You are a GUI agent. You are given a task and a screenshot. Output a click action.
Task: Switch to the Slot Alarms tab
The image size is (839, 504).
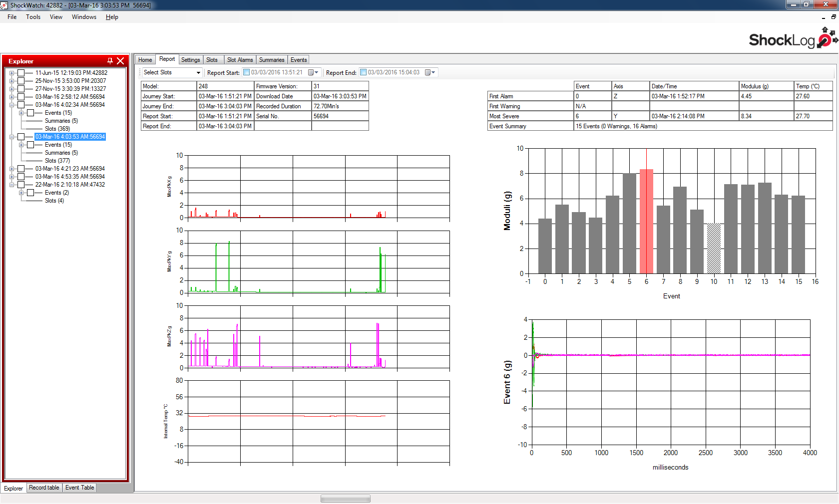(x=240, y=60)
